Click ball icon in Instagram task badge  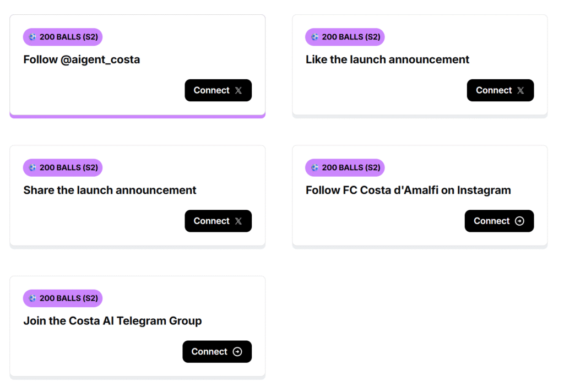click(x=314, y=167)
